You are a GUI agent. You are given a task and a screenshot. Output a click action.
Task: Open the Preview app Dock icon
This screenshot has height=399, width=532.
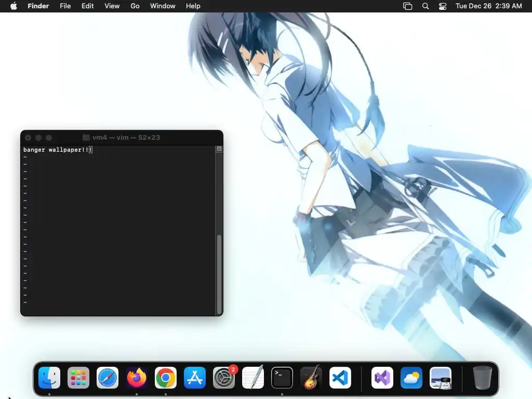441,378
